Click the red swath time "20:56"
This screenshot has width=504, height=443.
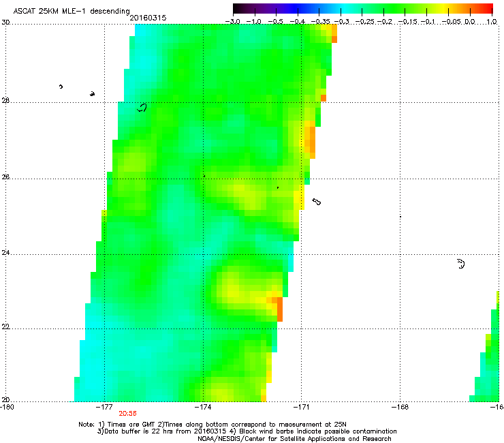127,414
